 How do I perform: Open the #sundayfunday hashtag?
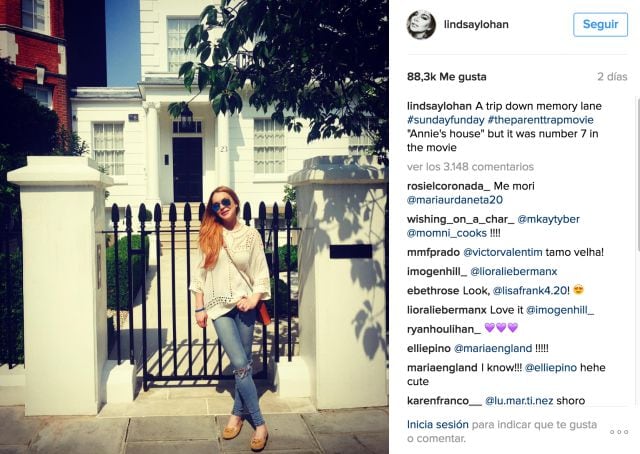pyautogui.click(x=445, y=120)
